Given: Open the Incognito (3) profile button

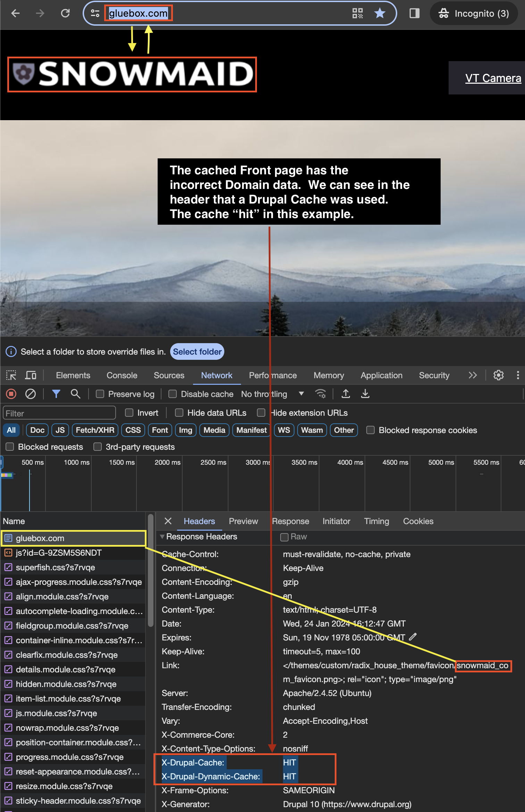Looking at the screenshot, I should click(474, 13).
